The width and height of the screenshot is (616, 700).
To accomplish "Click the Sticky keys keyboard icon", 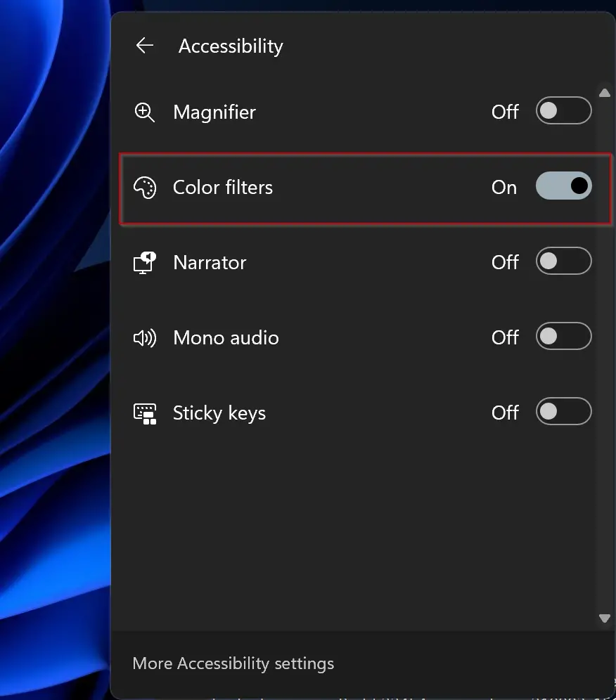I will 145,413.
